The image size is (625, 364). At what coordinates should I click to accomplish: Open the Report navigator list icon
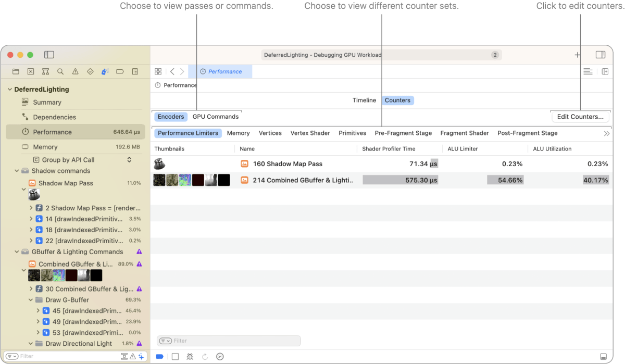[135, 71]
